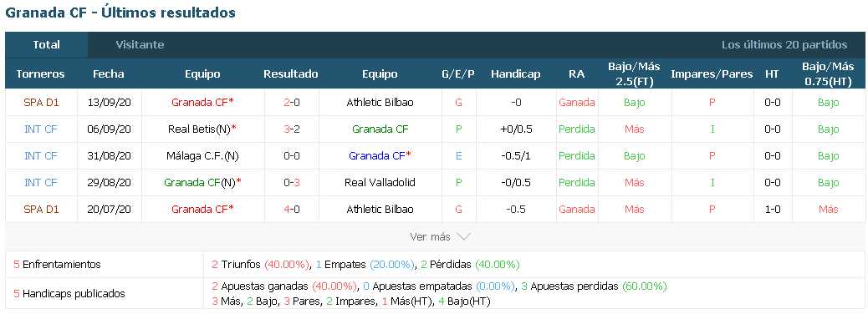
Task: Open Granada CF link dated 13/09/20
Action: (202, 102)
